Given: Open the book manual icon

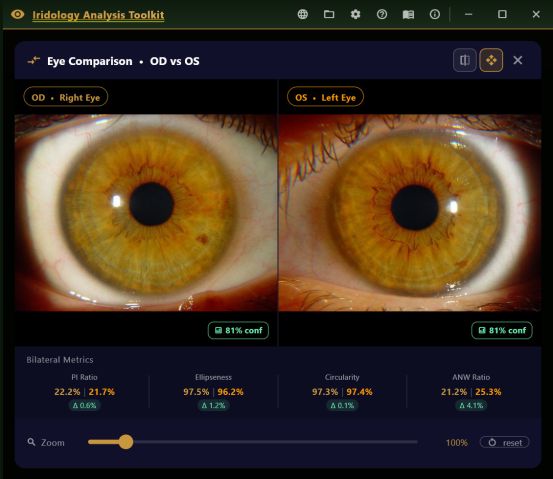Looking at the screenshot, I should click(408, 14).
